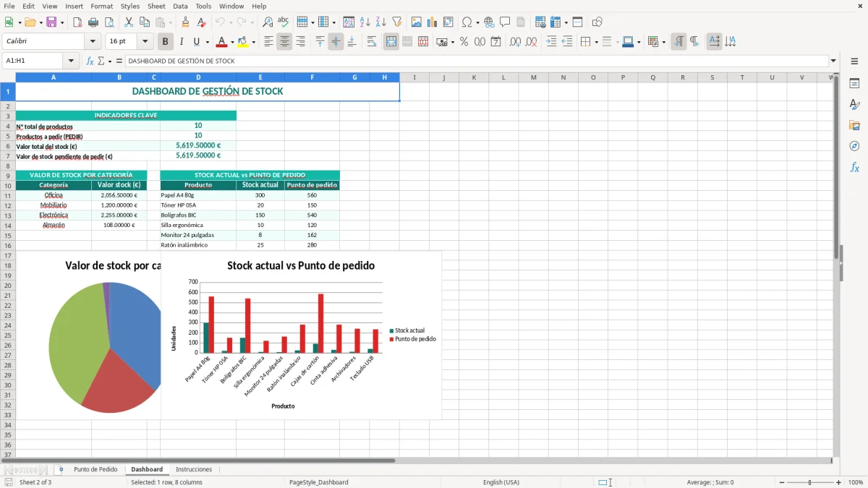Toggle Merge and Center Cells
The image size is (868, 488).
point(391,42)
